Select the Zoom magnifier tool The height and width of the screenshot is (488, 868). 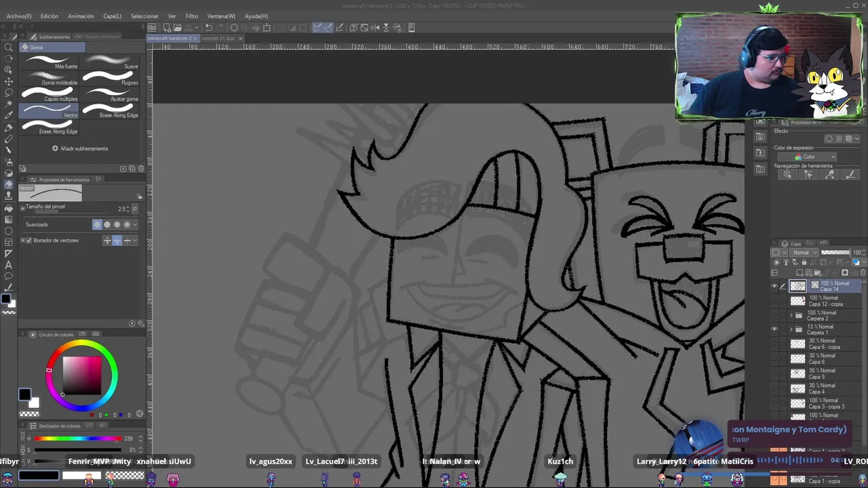(9, 47)
